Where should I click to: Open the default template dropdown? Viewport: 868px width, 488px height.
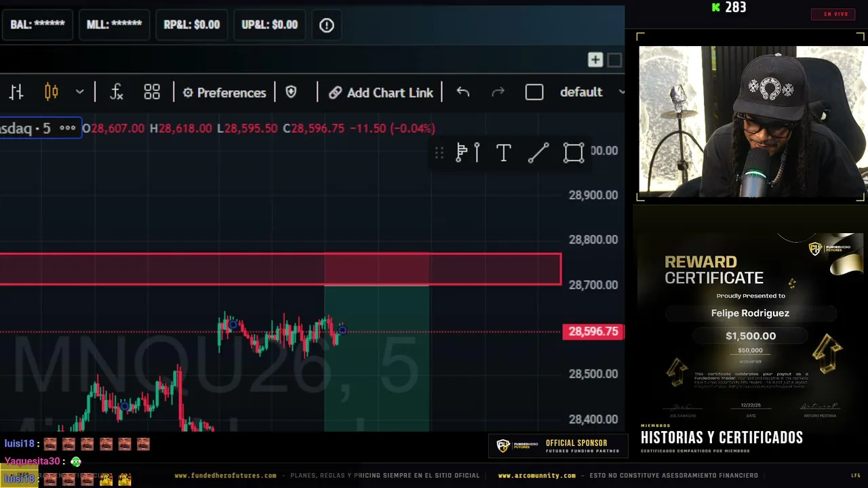(x=591, y=92)
